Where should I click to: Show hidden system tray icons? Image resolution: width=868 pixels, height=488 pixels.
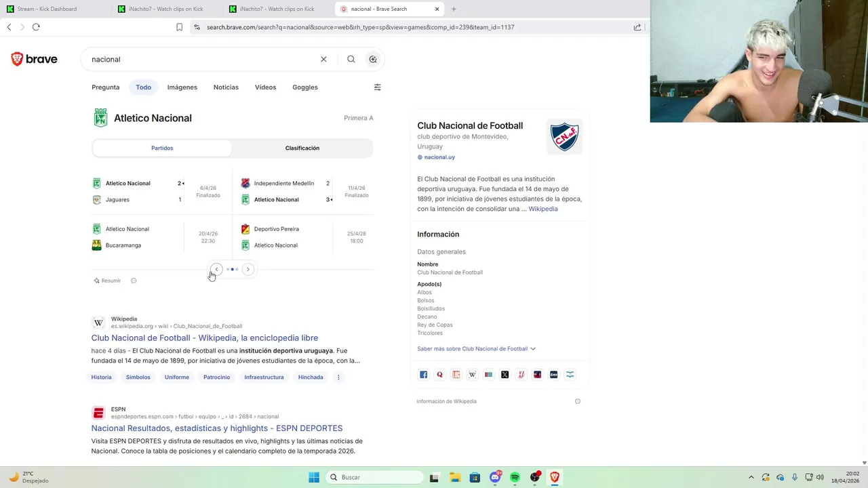point(751,477)
